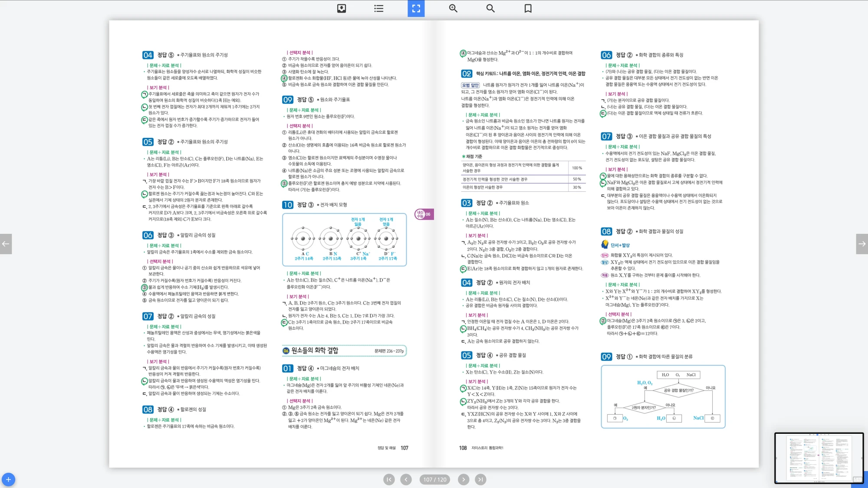Screen dimensions: 868x488
Task: Open the search magnifier icon
Action: coord(490,8)
